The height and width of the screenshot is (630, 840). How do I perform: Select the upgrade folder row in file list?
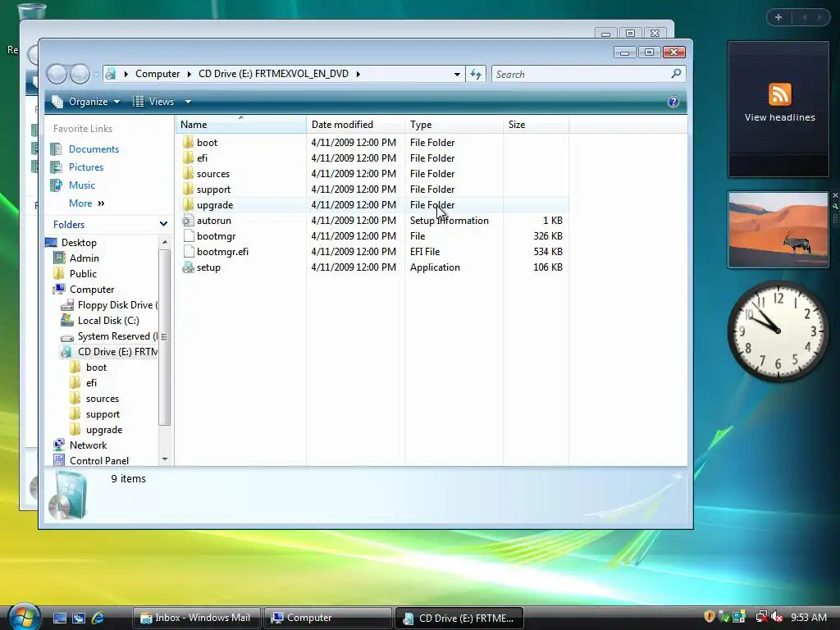tap(373, 204)
